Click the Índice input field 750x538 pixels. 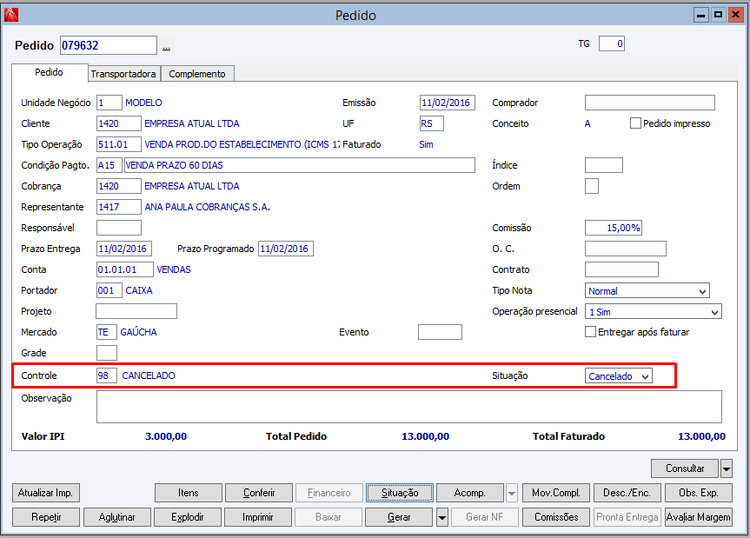coord(604,165)
